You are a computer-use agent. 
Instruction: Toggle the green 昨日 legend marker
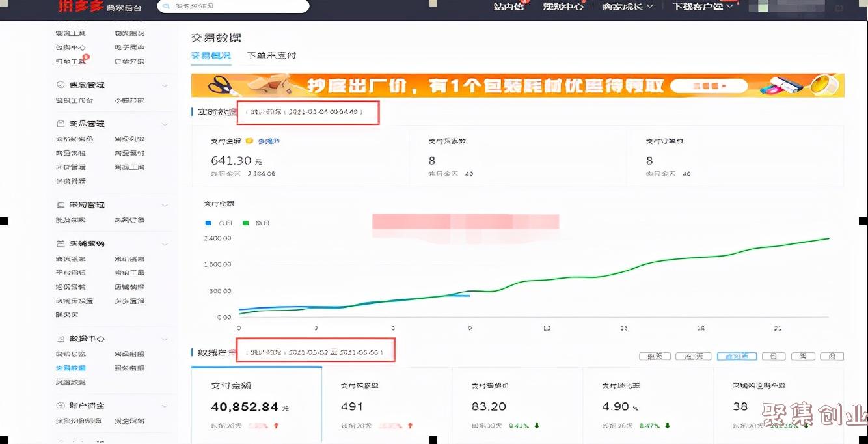[x=245, y=223]
